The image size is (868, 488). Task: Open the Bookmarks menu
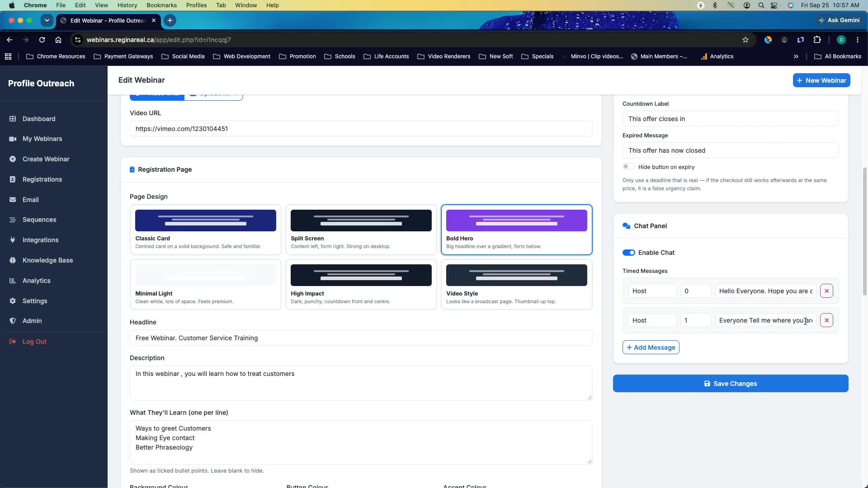coord(161,5)
